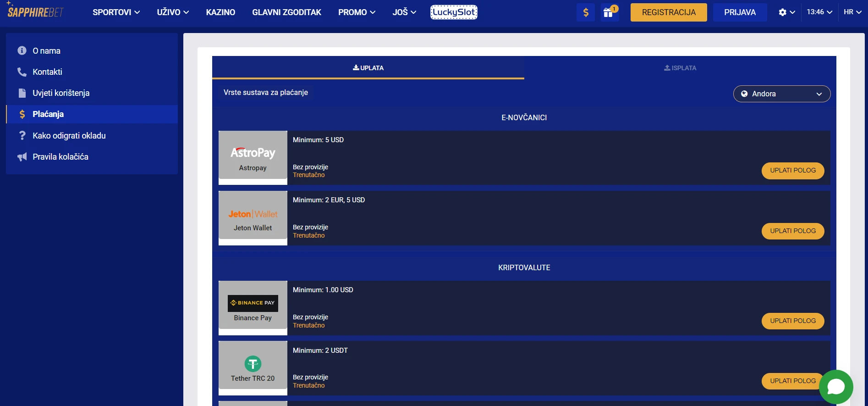Viewport: 868px width, 406px height.
Task: Expand the SPORTOVI menu
Action: click(x=116, y=12)
